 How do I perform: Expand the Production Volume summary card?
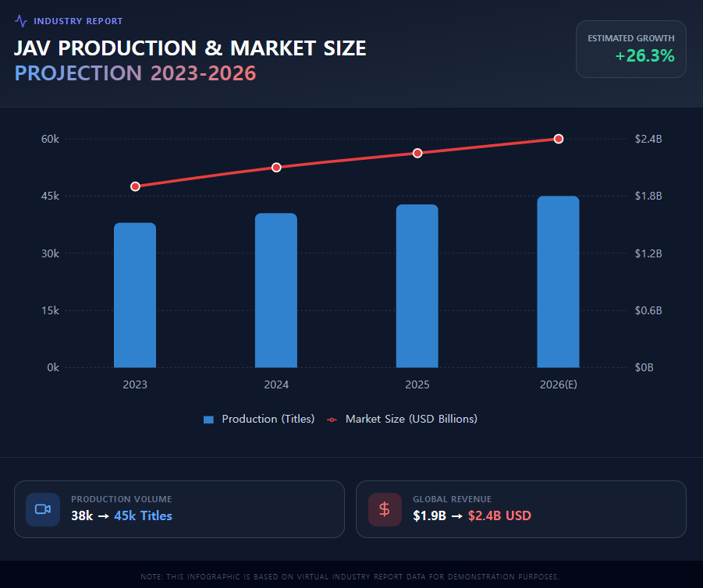pyautogui.click(x=179, y=509)
